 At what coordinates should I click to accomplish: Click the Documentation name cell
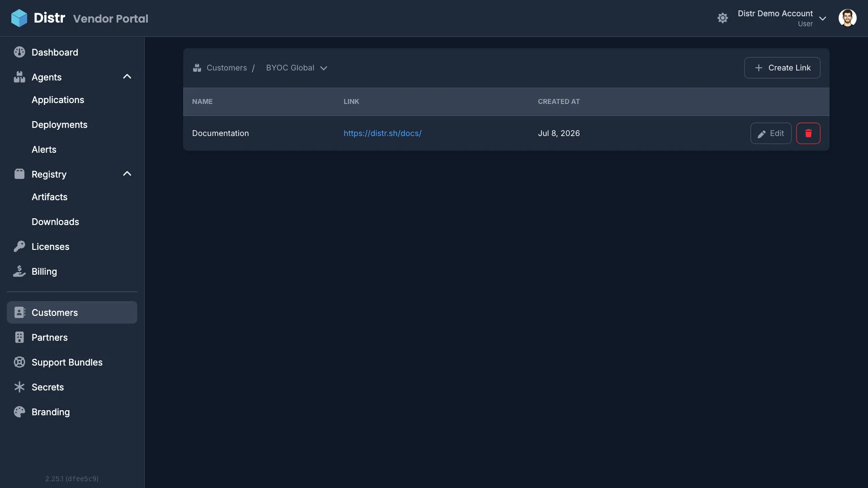click(220, 133)
